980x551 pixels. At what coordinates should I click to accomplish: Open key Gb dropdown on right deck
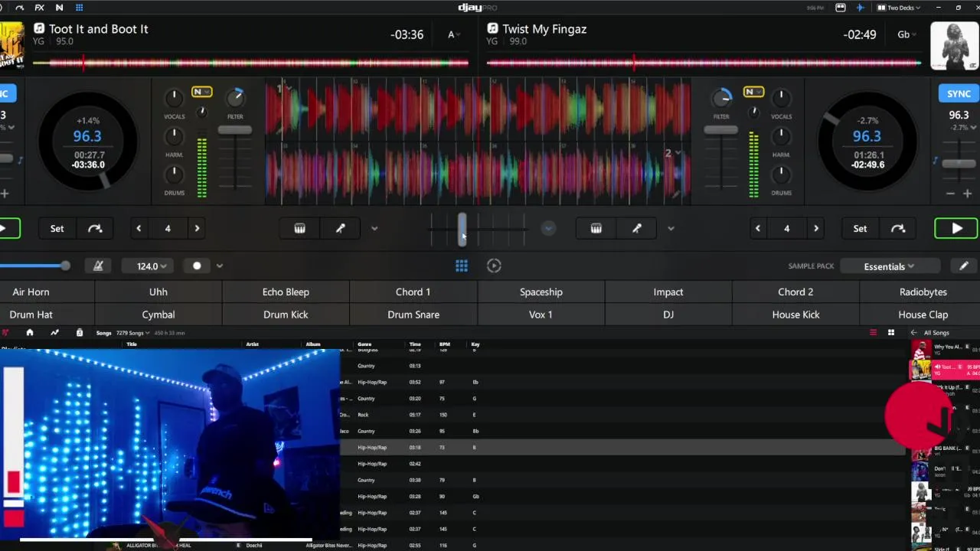[x=908, y=34]
